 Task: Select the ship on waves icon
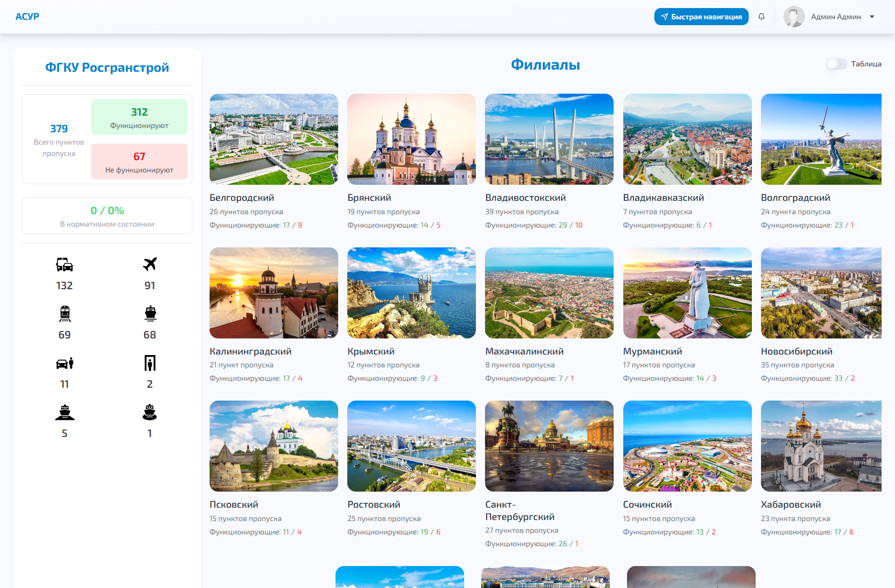[x=64, y=412]
